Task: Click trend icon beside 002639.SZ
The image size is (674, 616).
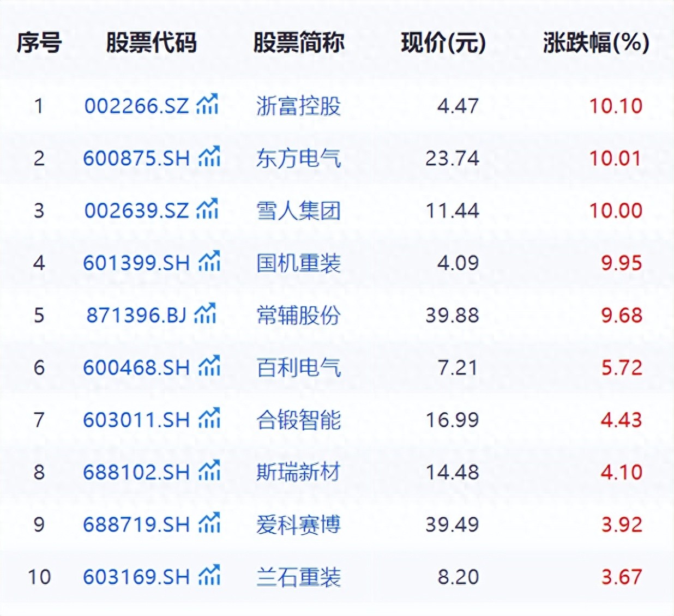Action: (207, 209)
